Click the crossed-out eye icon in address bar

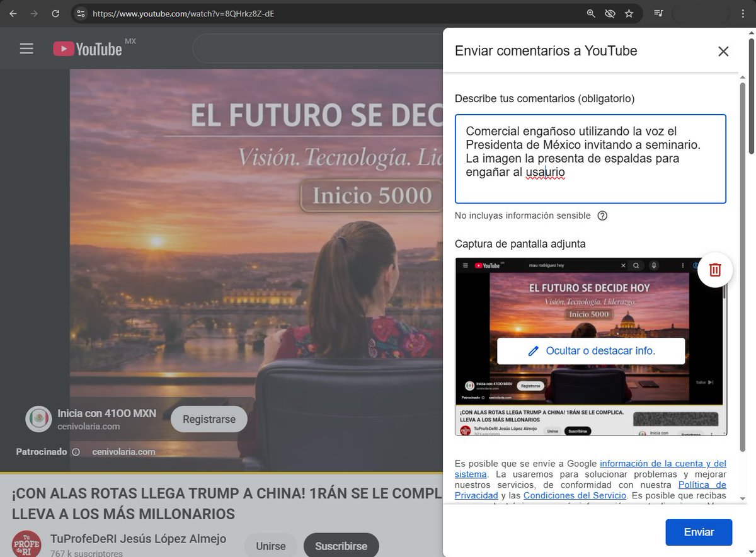[609, 13]
